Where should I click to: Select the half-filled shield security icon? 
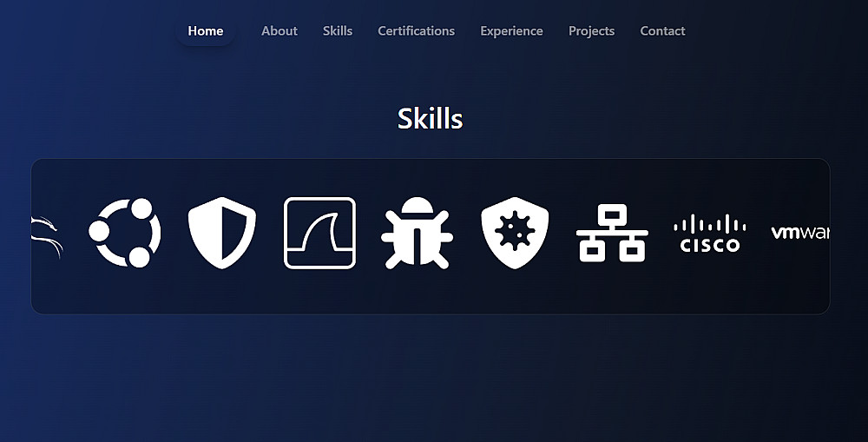click(222, 233)
